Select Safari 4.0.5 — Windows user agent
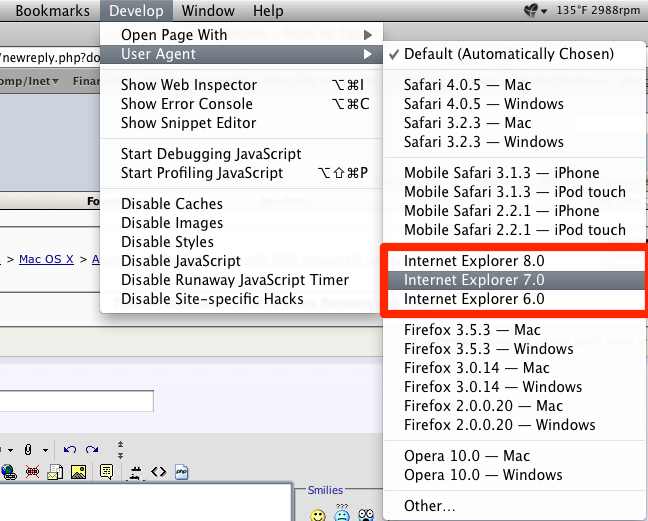The image size is (648, 521). click(x=515, y=104)
